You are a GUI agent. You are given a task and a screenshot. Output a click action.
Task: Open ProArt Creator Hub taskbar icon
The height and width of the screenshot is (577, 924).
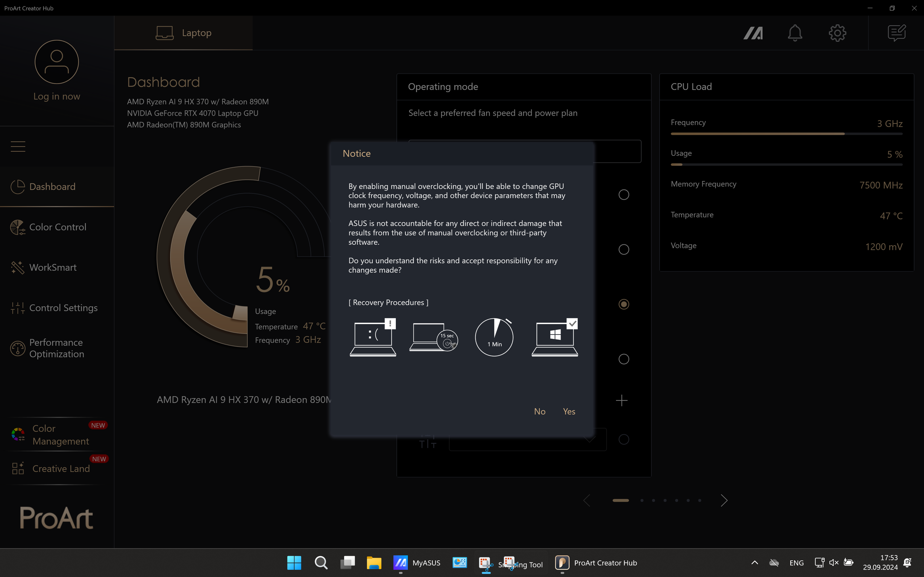(562, 563)
